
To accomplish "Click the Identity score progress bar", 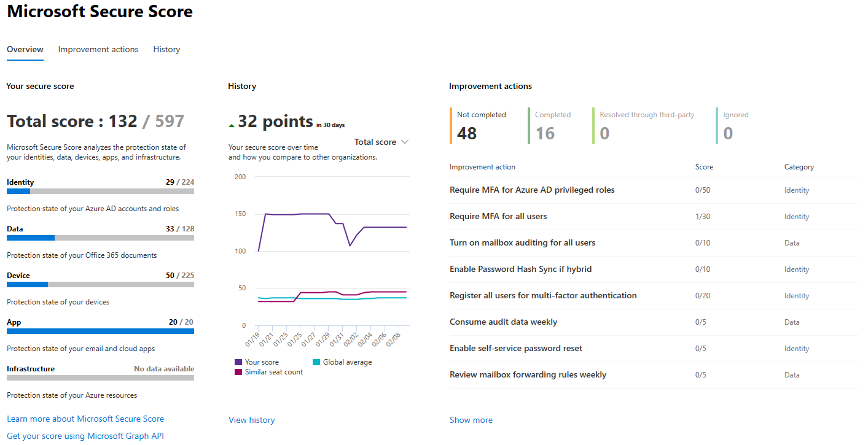I will 100,192.
